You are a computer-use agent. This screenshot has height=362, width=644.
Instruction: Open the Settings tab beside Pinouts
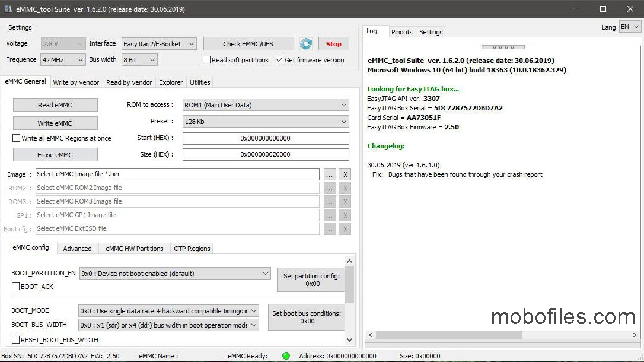[431, 32]
